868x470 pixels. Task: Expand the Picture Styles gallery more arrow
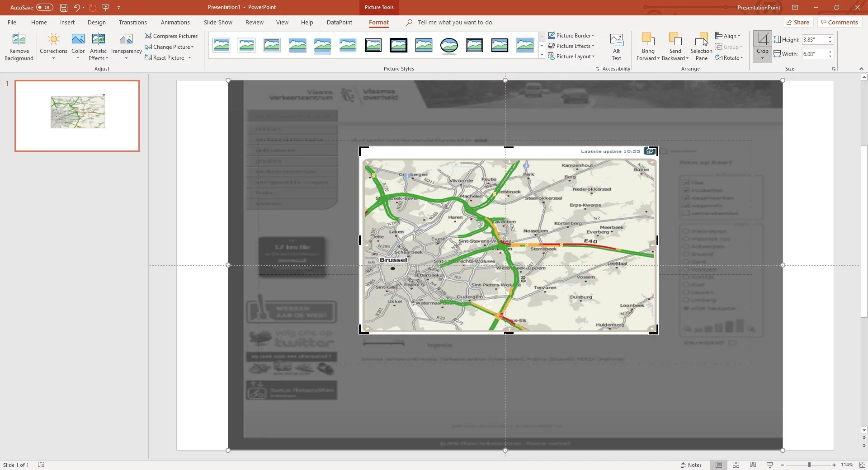tap(542, 55)
